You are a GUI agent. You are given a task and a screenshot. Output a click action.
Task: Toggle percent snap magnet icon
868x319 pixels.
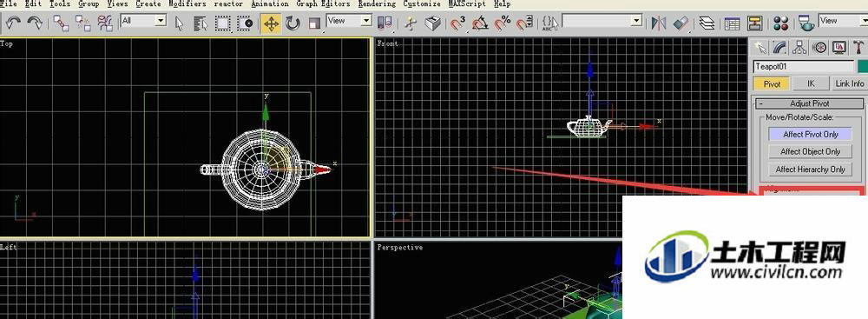coord(503,23)
